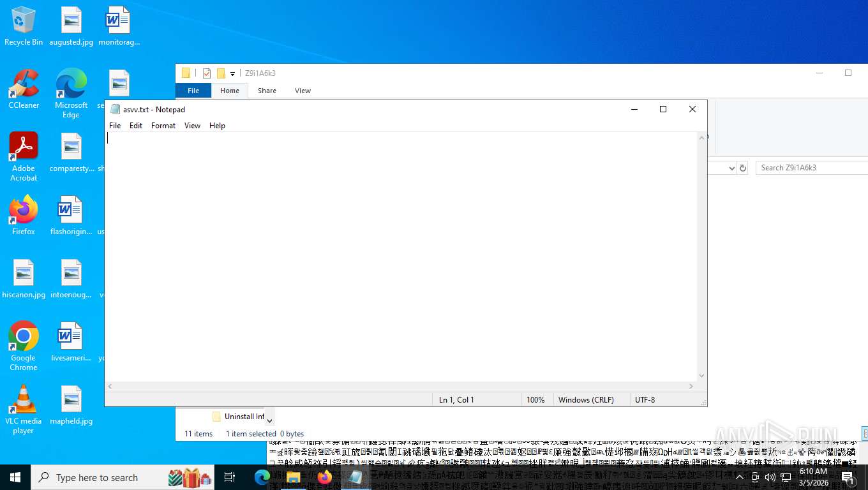Launch VLC media player shortcut
The width and height of the screenshot is (868, 490).
click(x=24, y=409)
